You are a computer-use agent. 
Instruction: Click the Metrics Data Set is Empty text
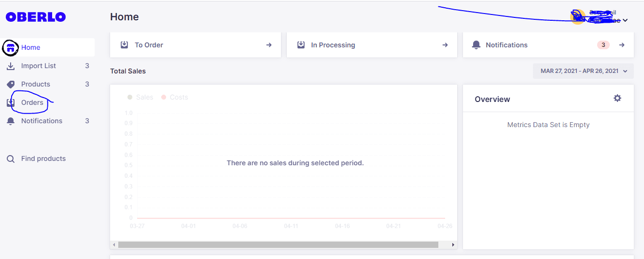548,125
